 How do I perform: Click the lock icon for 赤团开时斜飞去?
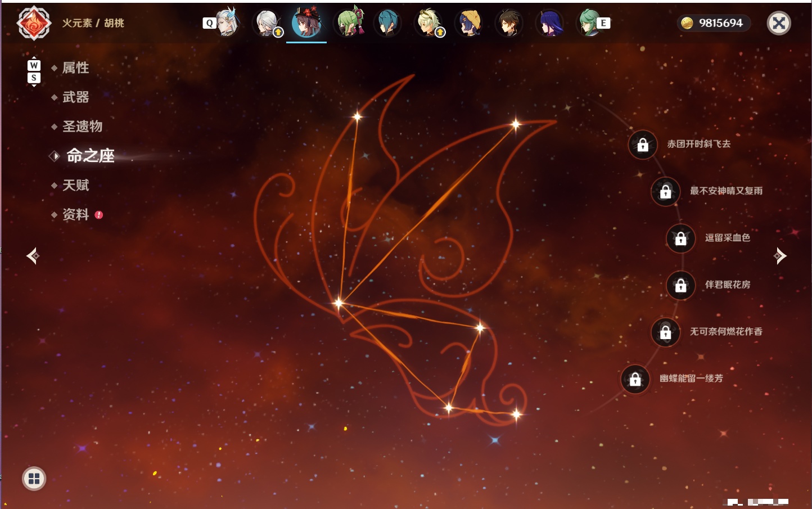(x=643, y=145)
